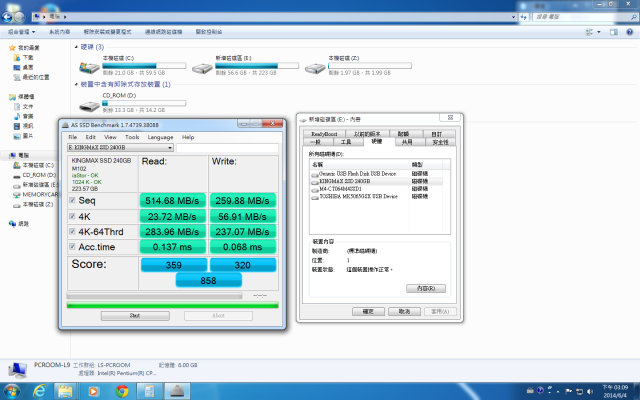Collapse the removable storage devices (1) group

tap(76, 84)
